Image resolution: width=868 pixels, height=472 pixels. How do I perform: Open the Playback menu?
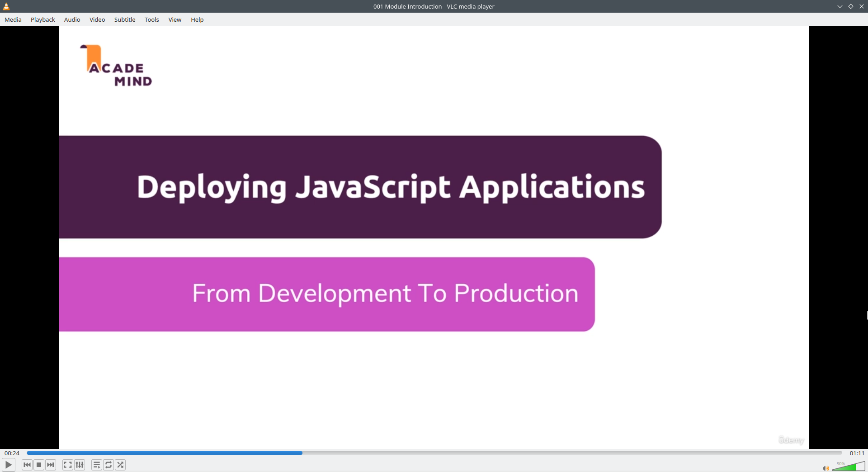click(43, 19)
